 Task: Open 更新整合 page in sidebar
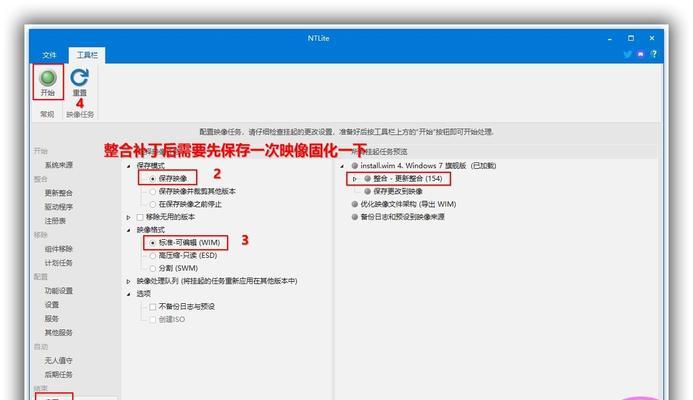point(58,193)
